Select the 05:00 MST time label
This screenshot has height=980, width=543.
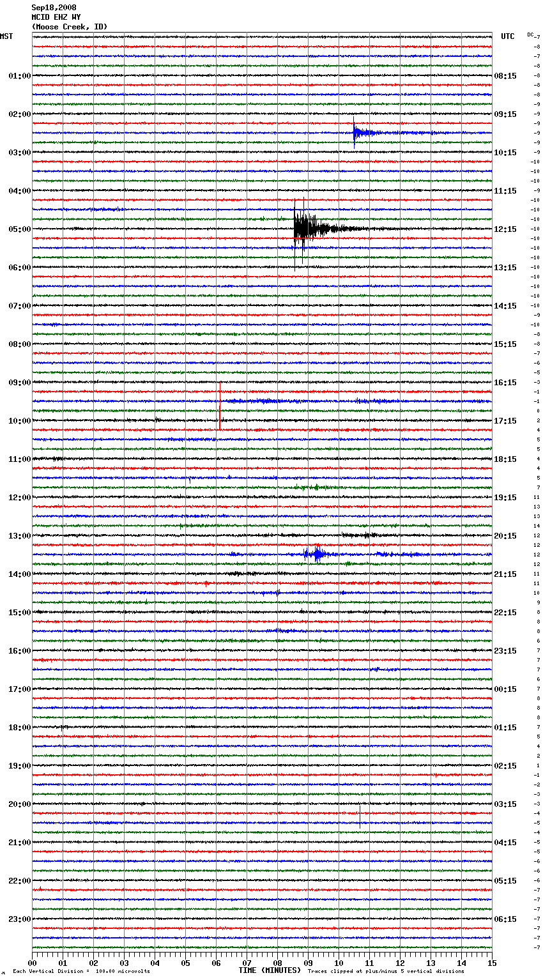[19, 229]
